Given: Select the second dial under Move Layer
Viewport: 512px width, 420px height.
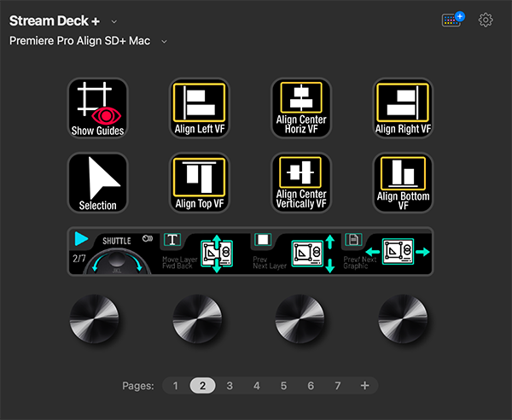Looking at the screenshot, I should [x=197, y=318].
